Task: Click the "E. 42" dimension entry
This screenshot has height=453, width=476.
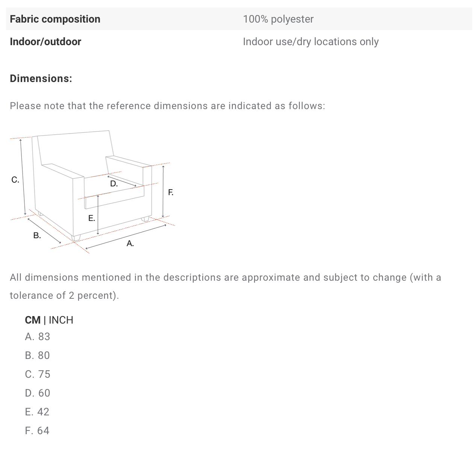Action: pyautogui.click(x=37, y=412)
